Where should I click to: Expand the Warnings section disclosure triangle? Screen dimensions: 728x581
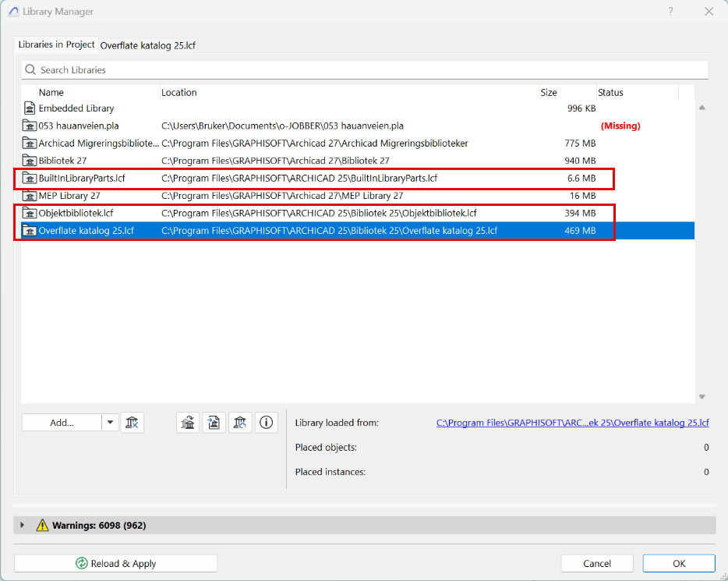(23, 526)
